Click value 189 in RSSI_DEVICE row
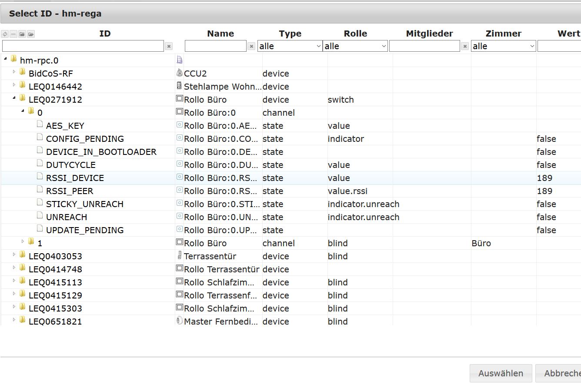Image resolution: width=581 pixels, height=392 pixels. [x=544, y=178]
